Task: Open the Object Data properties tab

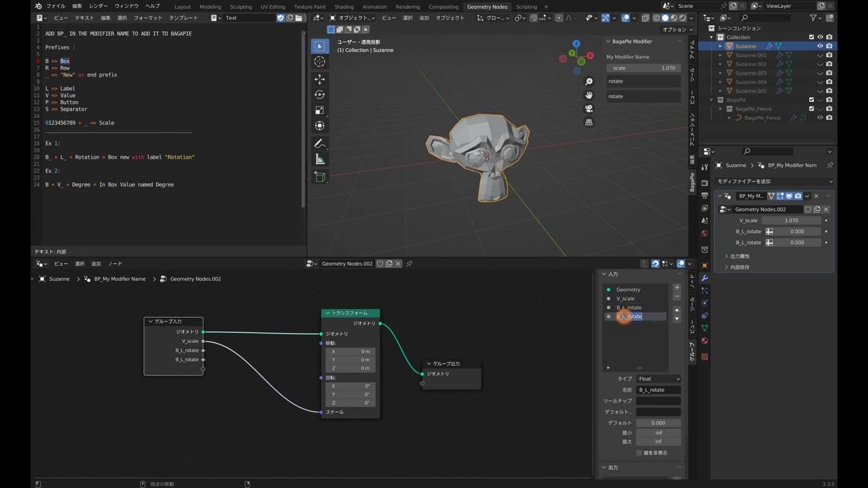Action: (705, 328)
